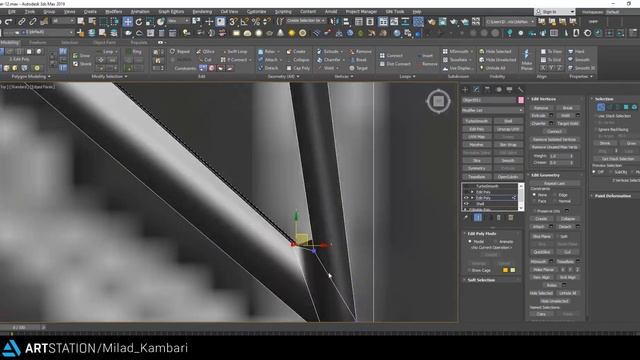Screen dimensions: 640x360
Task: Click the Unwrap UVW modifier button
Action: [508, 129]
